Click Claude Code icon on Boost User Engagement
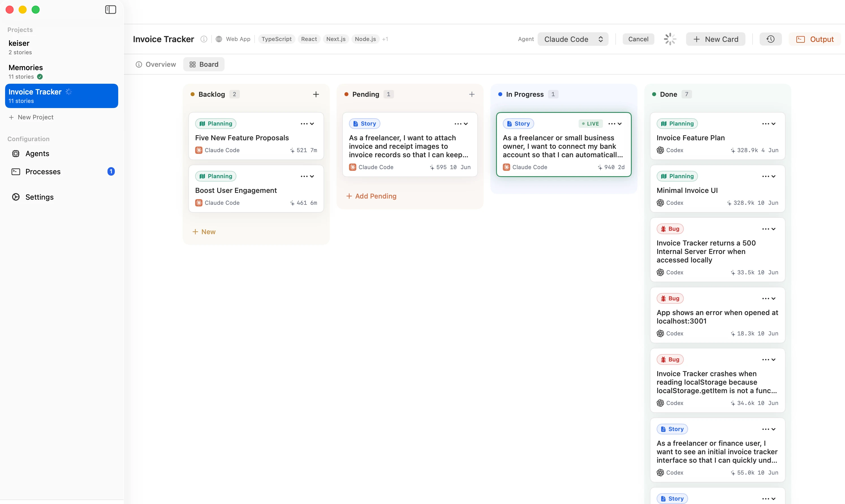 point(199,203)
